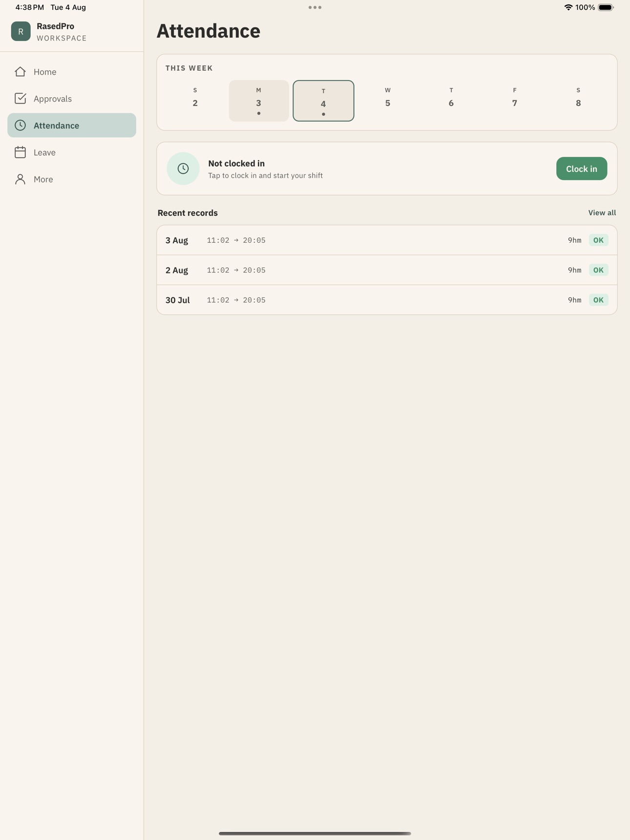630x840 pixels.
Task: Click the Recent records heading
Action: [188, 213]
